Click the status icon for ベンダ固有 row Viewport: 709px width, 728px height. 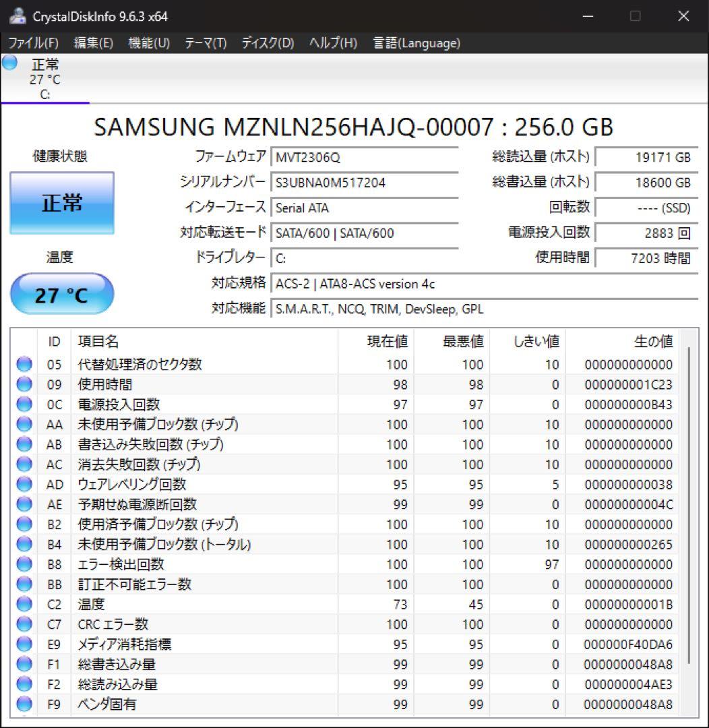pos(24,704)
